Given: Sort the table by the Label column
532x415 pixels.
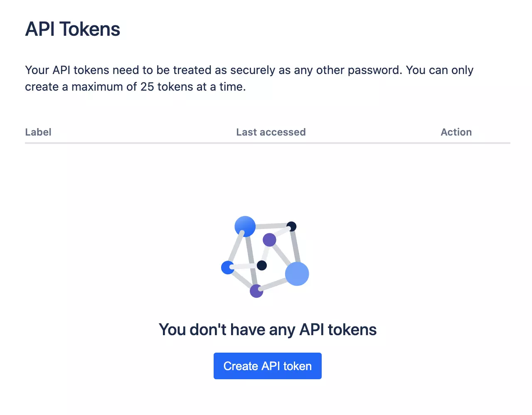Looking at the screenshot, I should point(38,132).
